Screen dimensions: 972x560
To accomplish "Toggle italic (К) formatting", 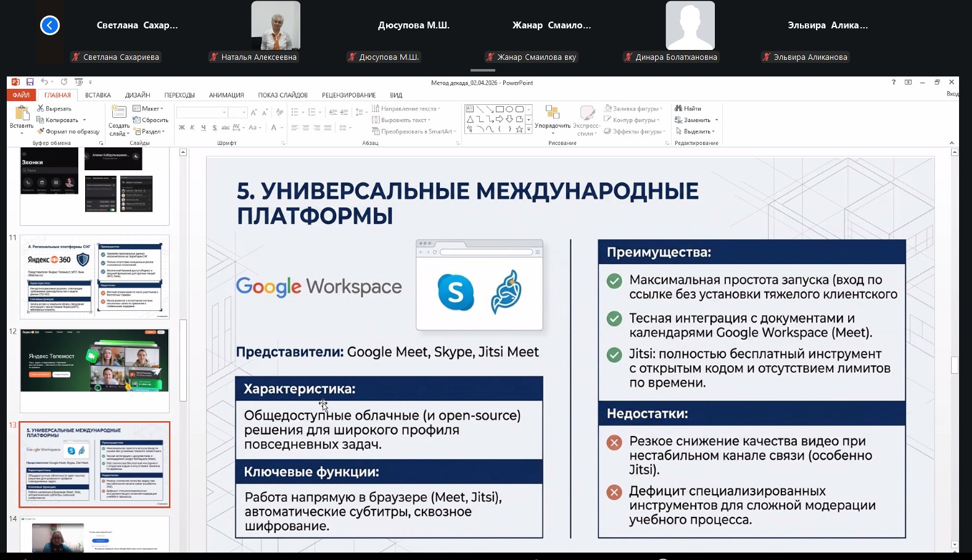I will [x=192, y=128].
